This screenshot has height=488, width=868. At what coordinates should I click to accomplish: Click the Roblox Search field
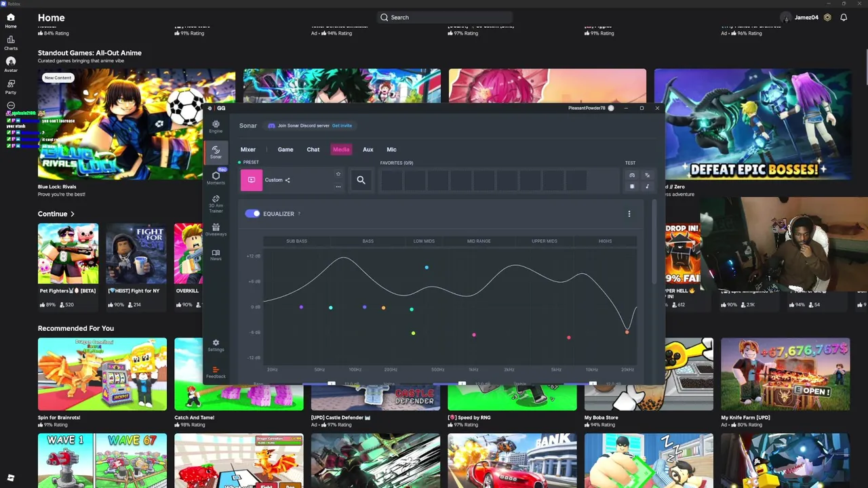[x=444, y=18]
